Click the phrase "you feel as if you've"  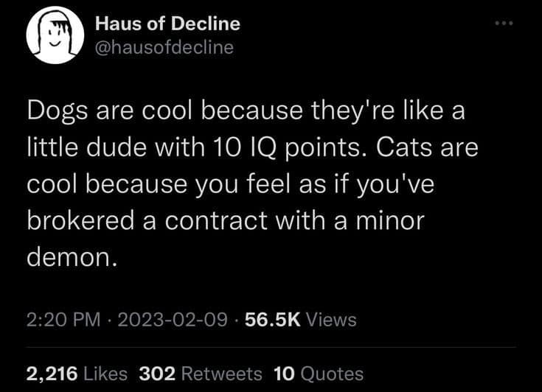(332, 183)
